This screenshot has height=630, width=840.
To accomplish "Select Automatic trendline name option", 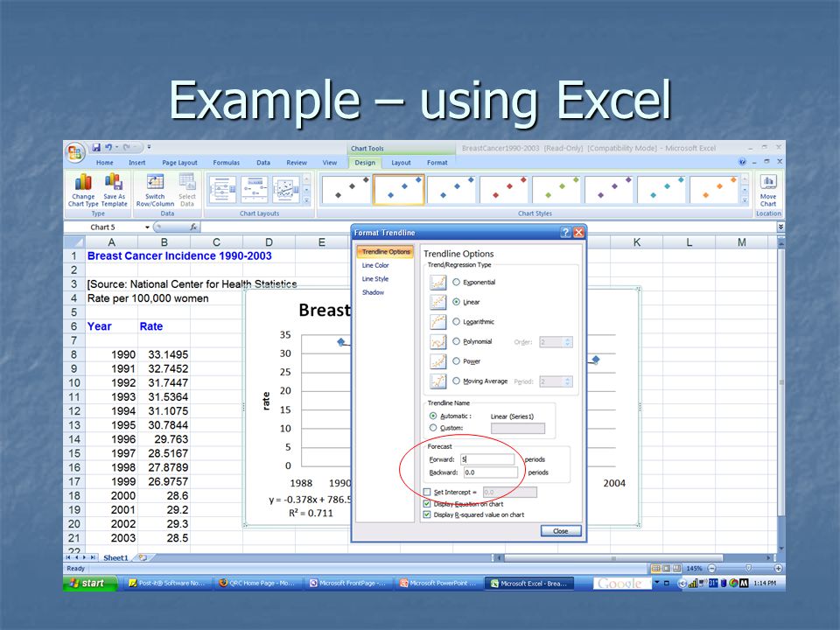I will tap(433, 416).
